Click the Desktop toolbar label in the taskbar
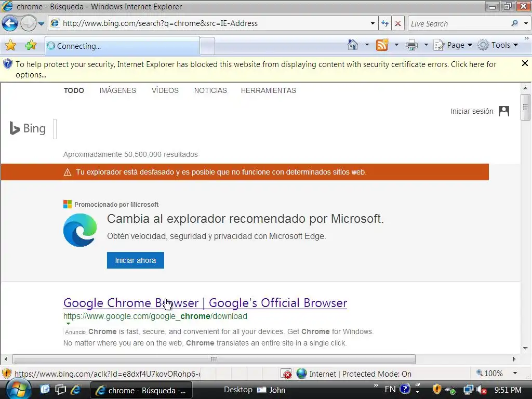 [x=238, y=390]
